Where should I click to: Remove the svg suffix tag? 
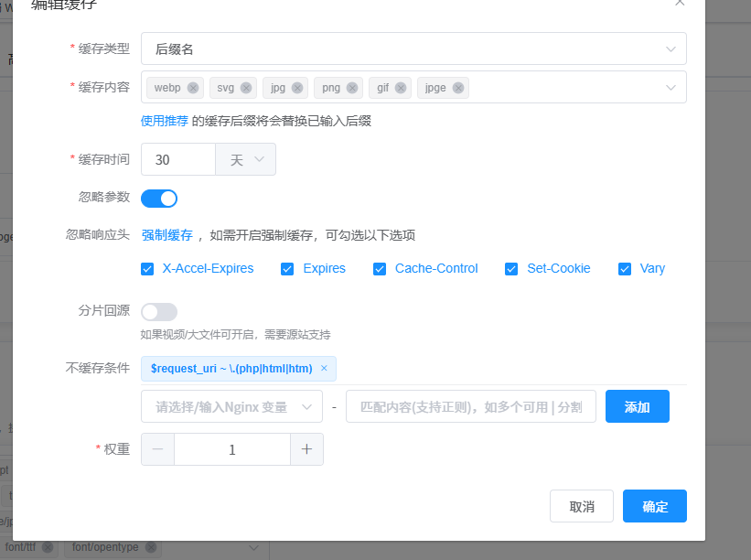[x=246, y=88]
